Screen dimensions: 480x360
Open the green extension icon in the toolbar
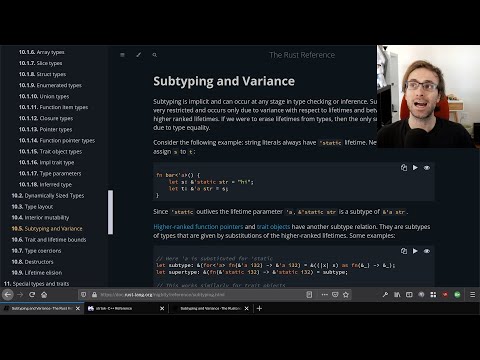(x=457, y=295)
